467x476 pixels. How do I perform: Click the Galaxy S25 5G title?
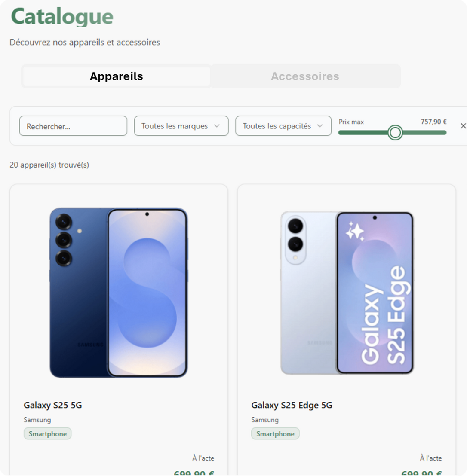pyautogui.click(x=53, y=405)
